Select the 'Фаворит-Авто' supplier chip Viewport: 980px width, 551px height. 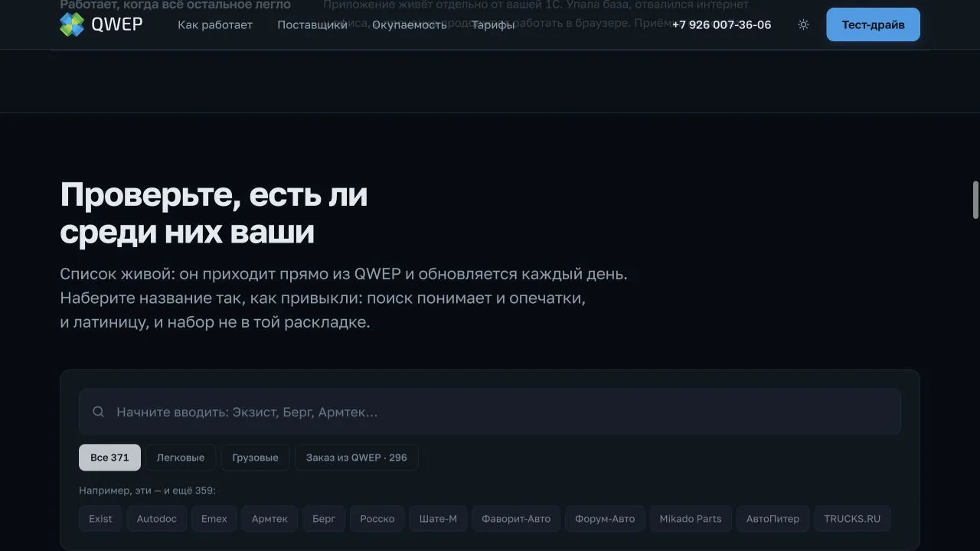516,519
